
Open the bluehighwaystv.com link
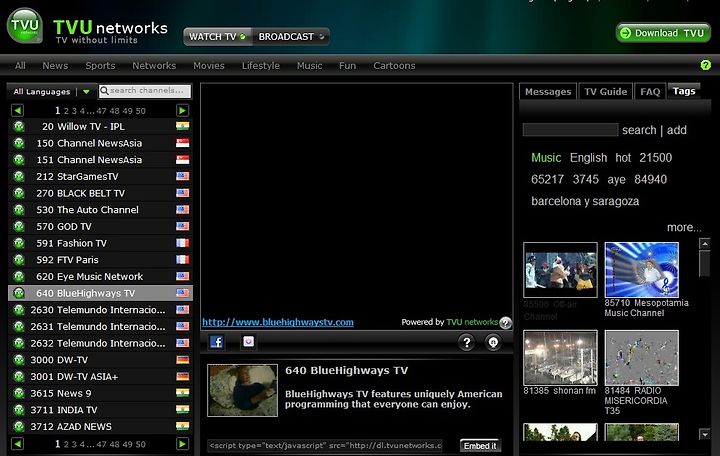278,322
